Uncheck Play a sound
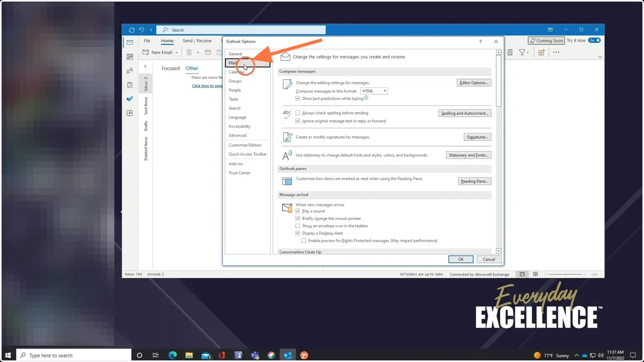 (298, 211)
